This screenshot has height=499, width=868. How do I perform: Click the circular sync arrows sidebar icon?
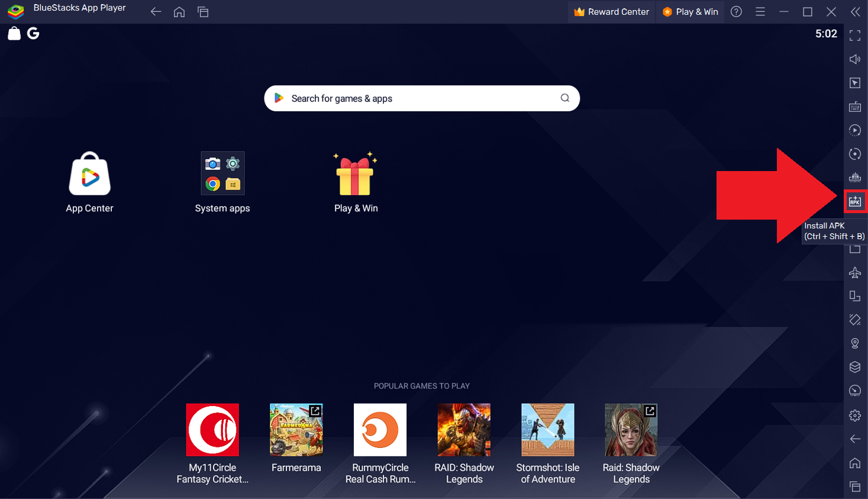[855, 154]
